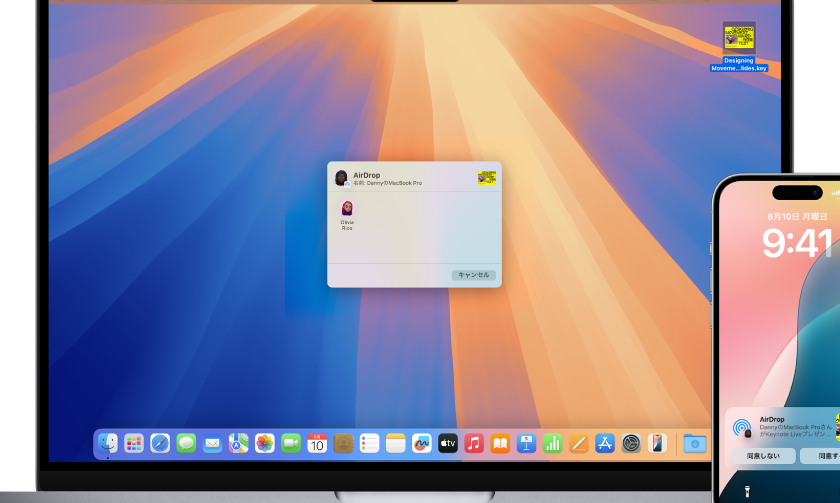Start FaceTime from the Dock
The image size is (840, 503).
[291, 443]
